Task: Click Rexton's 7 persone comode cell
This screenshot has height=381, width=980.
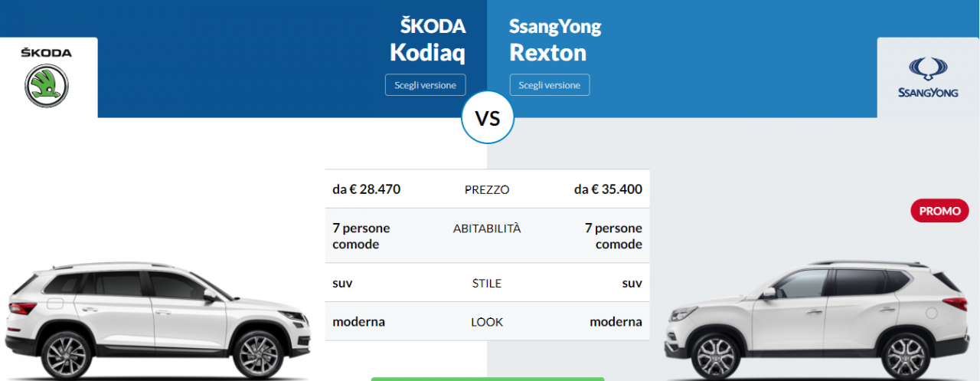Action: (613, 236)
